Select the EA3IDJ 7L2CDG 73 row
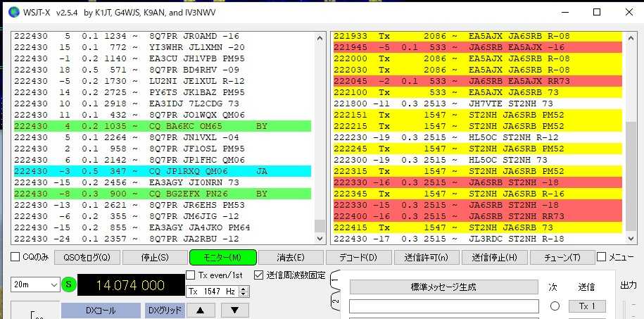 [163, 104]
